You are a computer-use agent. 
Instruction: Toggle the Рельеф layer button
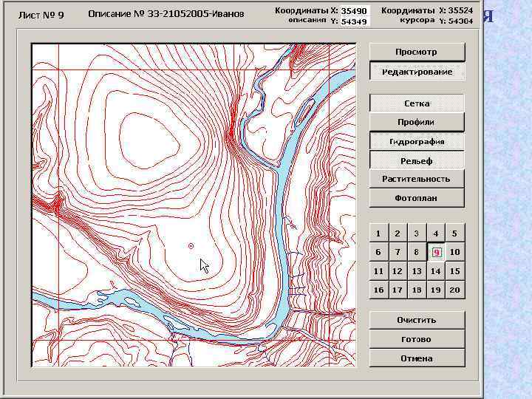coord(417,160)
